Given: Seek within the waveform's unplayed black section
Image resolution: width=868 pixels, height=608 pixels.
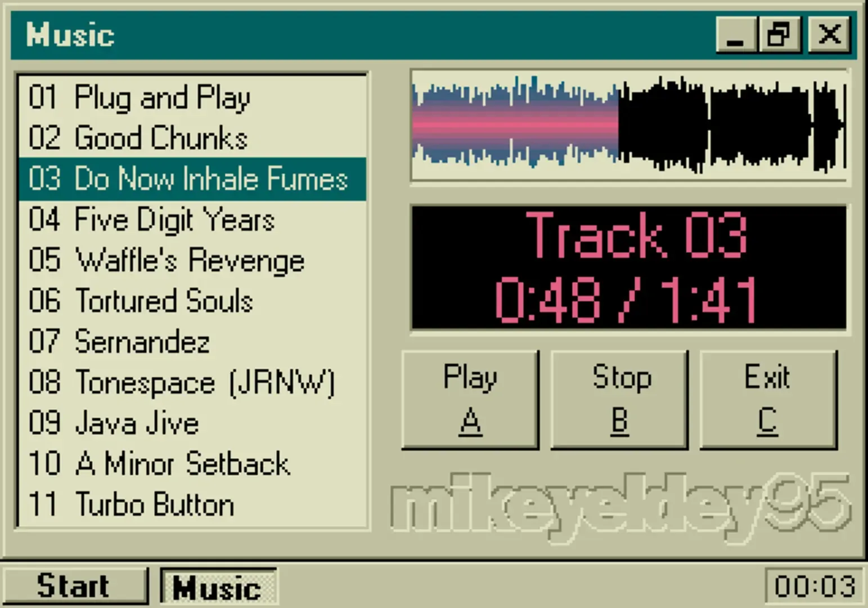Looking at the screenshot, I should (731, 125).
